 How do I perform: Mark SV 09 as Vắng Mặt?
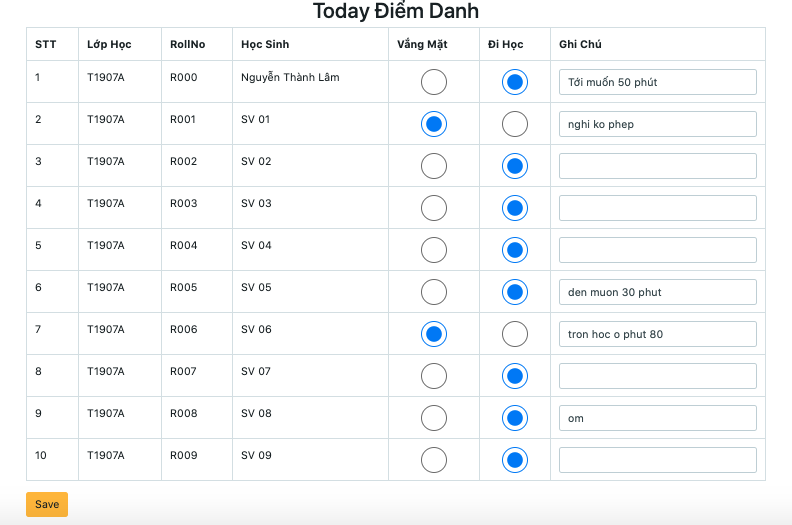pyautogui.click(x=434, y=460)
